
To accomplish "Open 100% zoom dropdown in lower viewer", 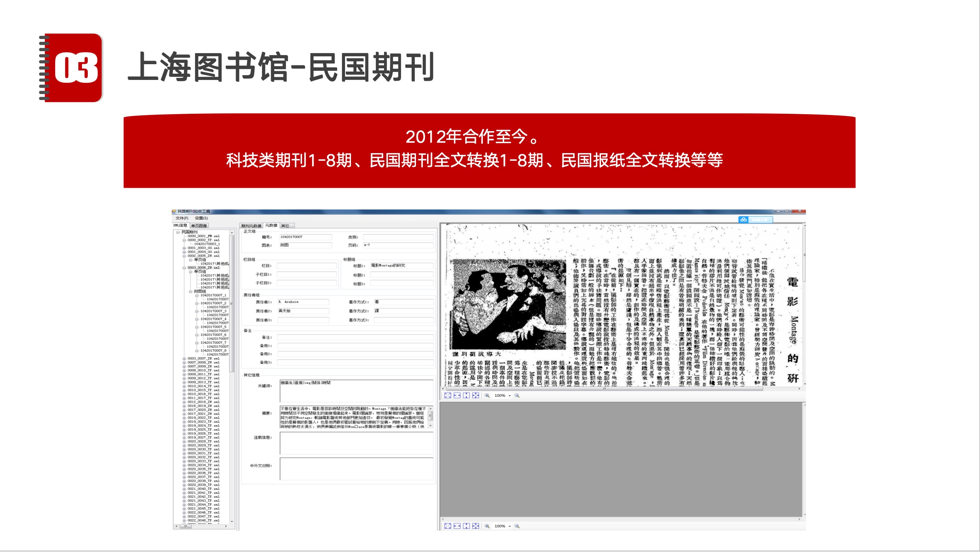I will click(510, 526).
